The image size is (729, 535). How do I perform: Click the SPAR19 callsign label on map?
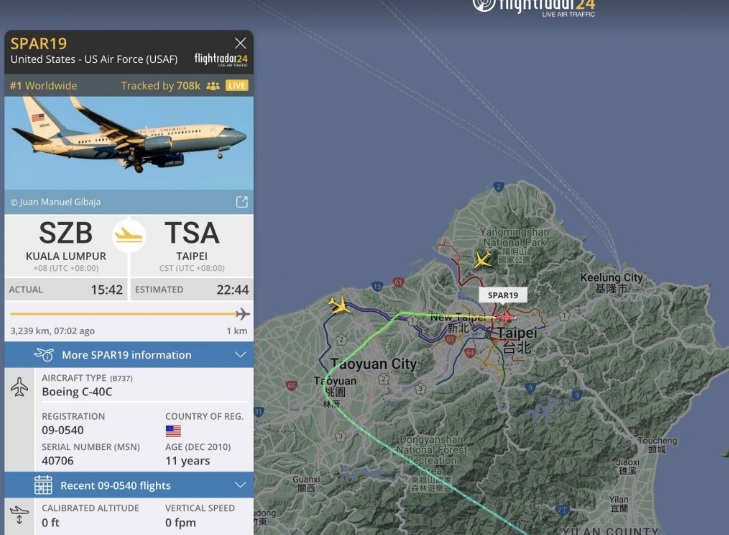tap(503, 295)
